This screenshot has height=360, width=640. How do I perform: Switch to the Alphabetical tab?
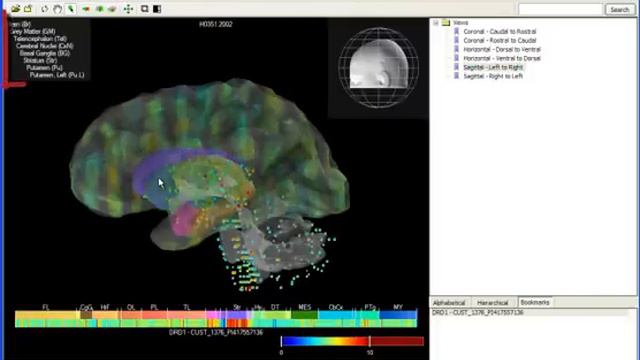[x=449, y=303]
